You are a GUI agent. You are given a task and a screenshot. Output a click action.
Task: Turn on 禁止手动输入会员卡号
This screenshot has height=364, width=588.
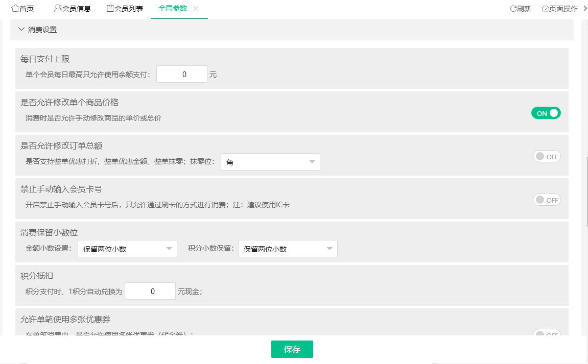(x=547, y=200)
